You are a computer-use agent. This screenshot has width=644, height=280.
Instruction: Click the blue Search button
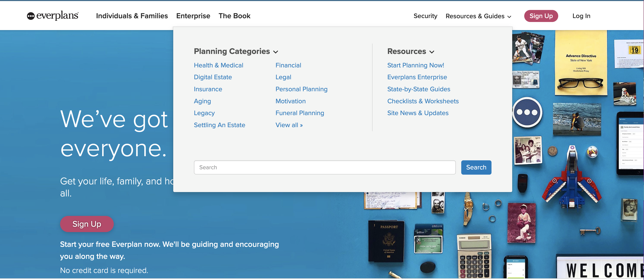pyautogui.click(x=476, y=167)
